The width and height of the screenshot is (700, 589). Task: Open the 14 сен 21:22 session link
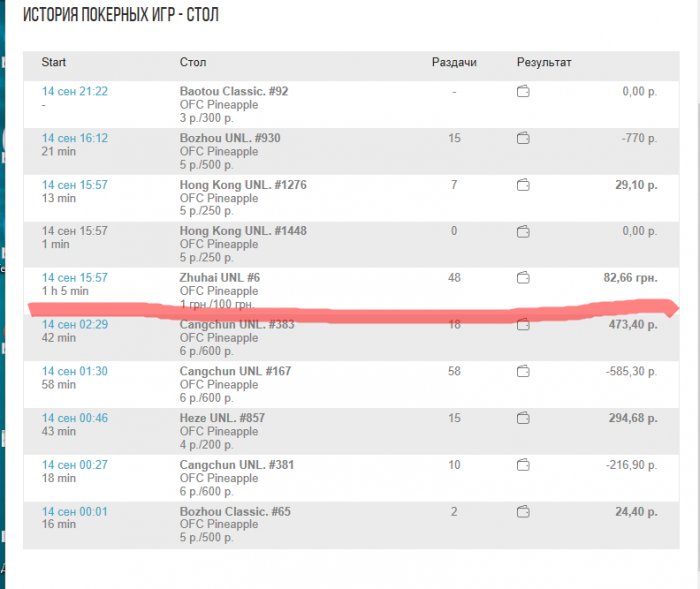(74, 92)
